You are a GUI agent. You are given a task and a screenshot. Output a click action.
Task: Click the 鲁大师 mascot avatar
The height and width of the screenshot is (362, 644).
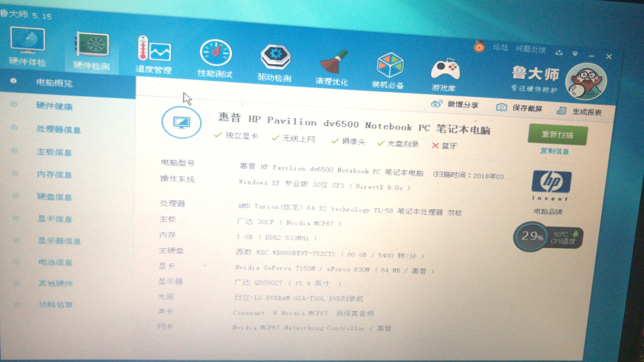(586, 82)
